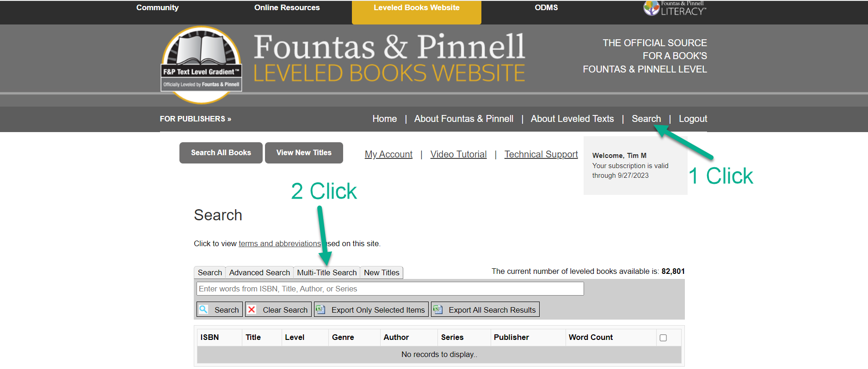Sort results by the Word Count column
The image size is (868, 369).
[591, 337]
